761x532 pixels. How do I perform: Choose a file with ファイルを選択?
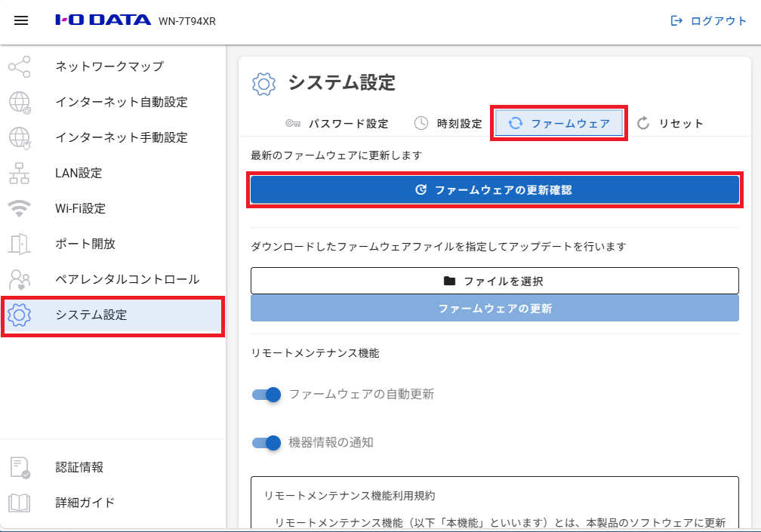pos(494,281)
